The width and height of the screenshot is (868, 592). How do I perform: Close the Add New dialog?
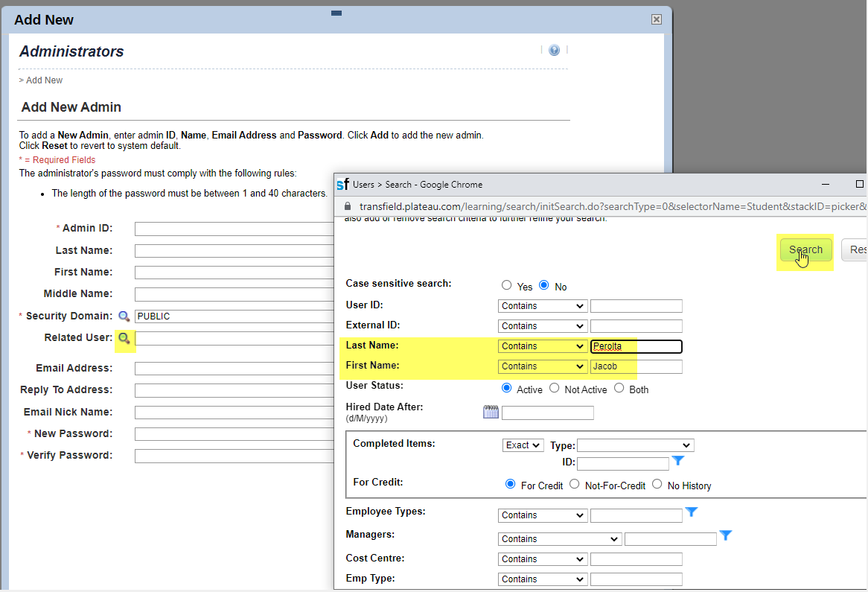pyautogui.click(x=656, y=20)
